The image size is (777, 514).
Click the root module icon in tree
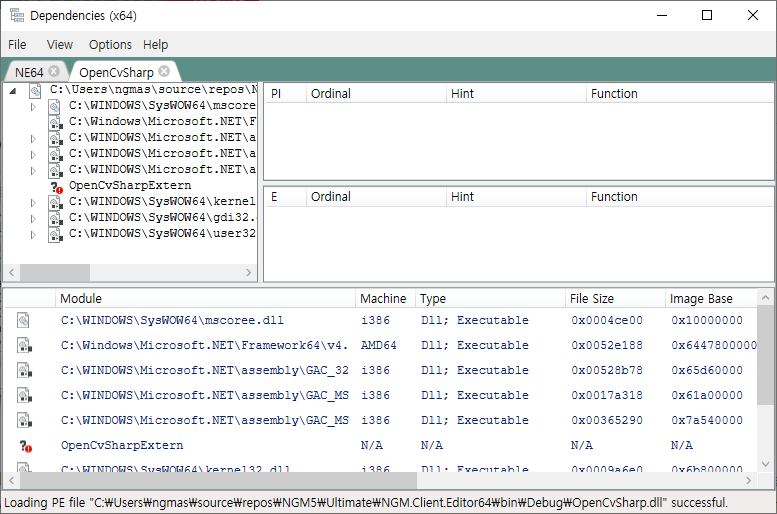point(35,91)
